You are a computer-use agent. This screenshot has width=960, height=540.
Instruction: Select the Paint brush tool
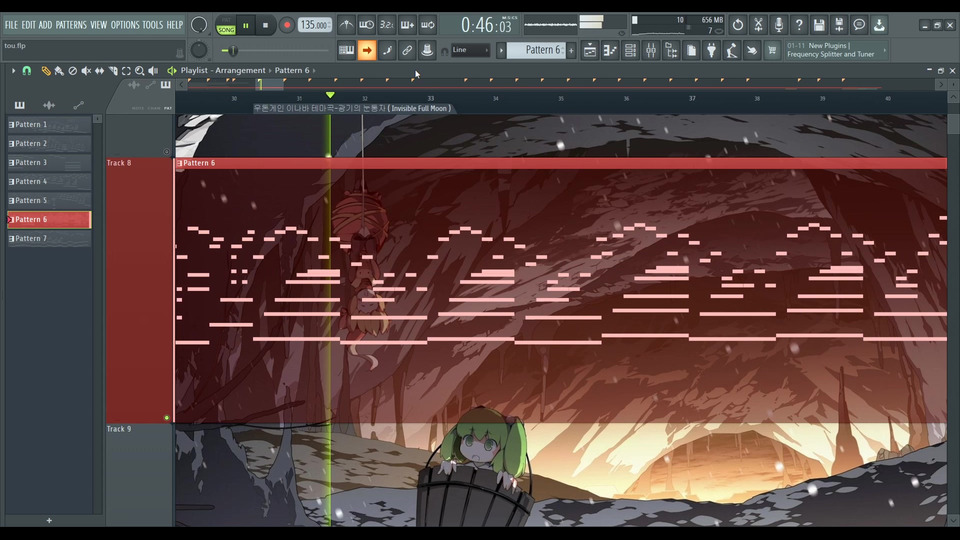coord(59,71)
